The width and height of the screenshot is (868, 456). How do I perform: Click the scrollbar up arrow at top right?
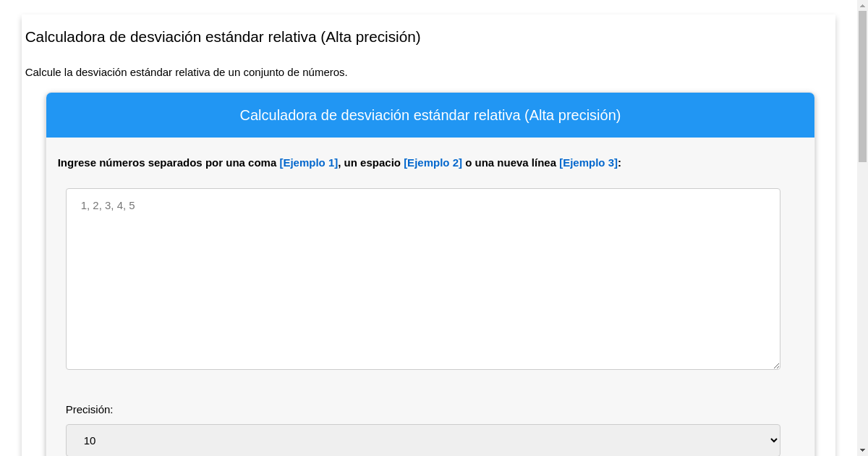coord(863,6)
